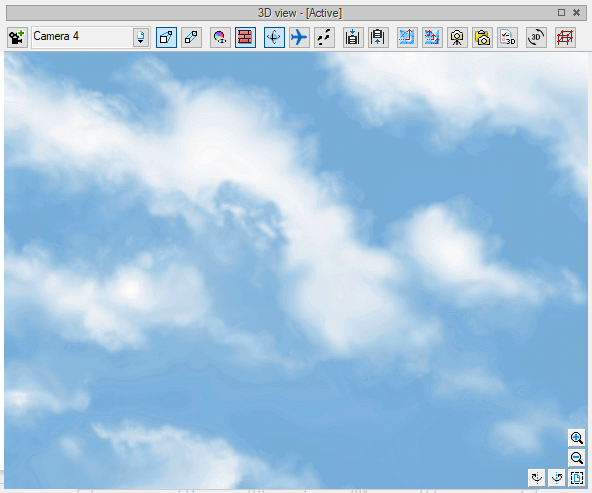Open the color rendering settings icon

(220, 37)
